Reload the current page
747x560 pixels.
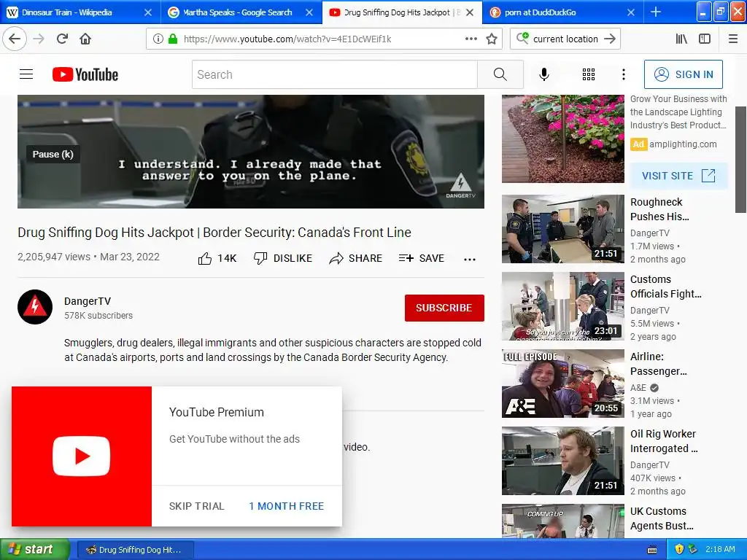62,39
